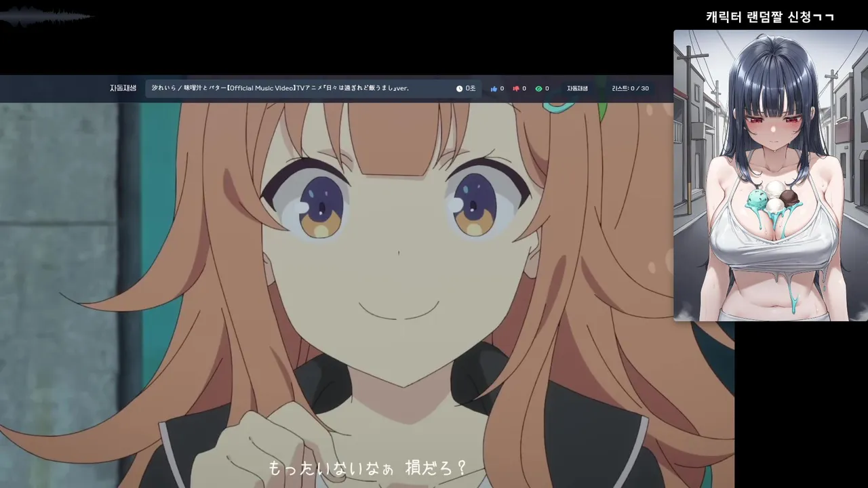868x488 pixels.
Task: Click the green eye view-count icon
Action: coord(538,89)
